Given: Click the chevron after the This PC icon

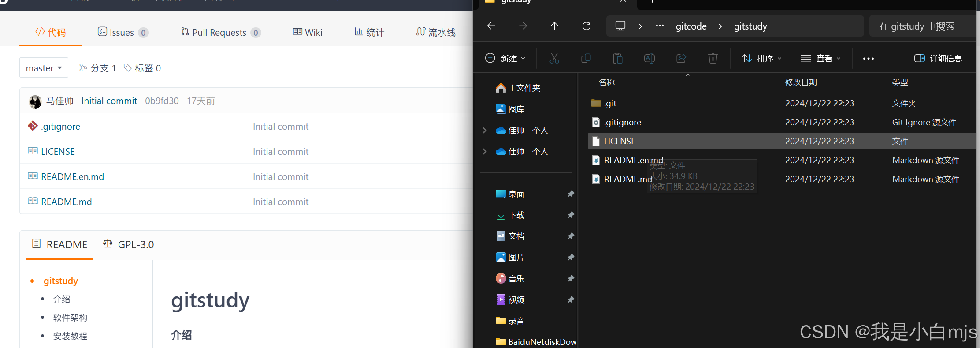Looking at the screenshot, I should pos(640,26).
